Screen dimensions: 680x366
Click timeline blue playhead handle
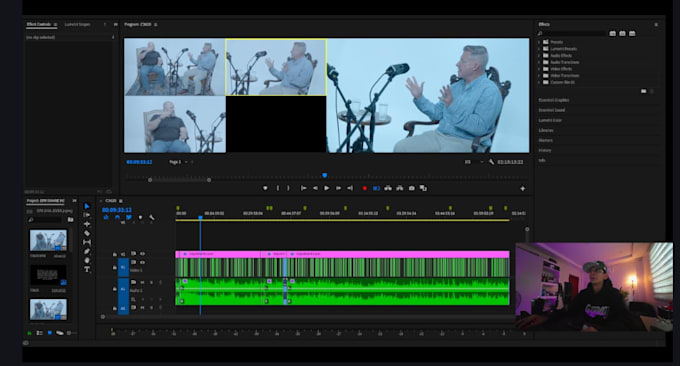(x=200, y=217)
